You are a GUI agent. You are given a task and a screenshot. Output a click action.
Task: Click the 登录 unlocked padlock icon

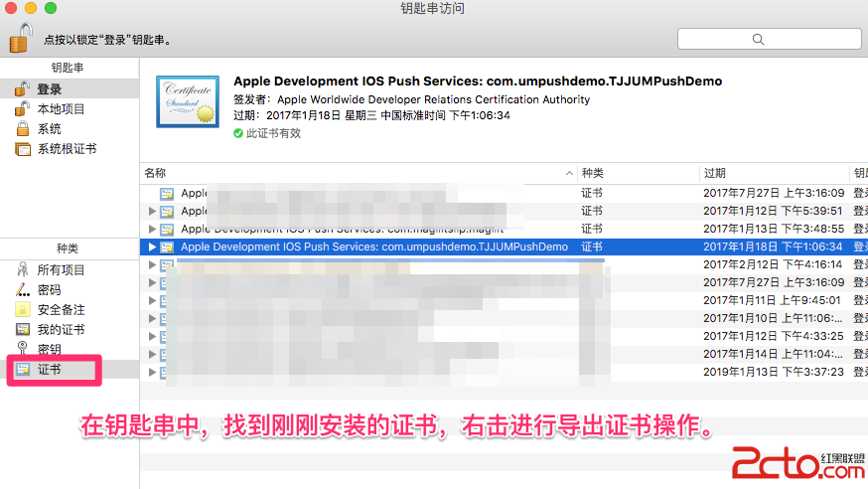click(22, 88)
